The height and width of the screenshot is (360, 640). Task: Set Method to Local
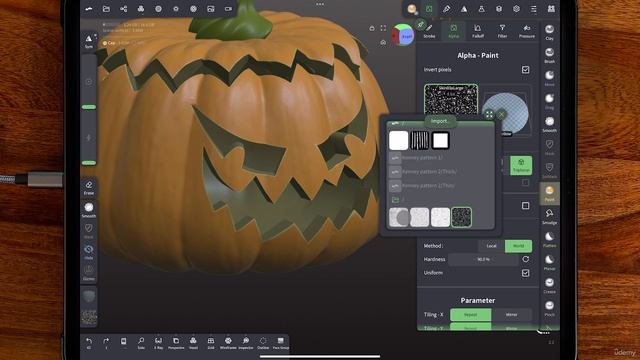click(491, 246)
